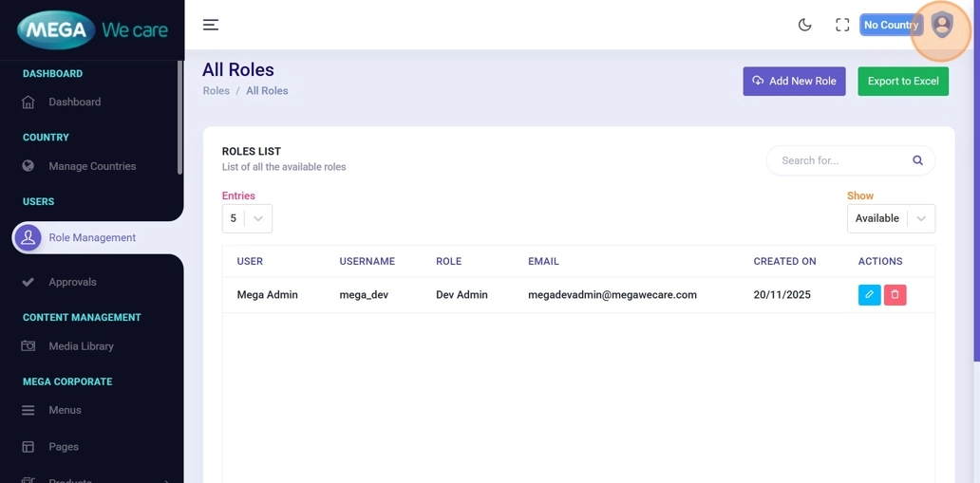Click the search magnifier icon

917,160
